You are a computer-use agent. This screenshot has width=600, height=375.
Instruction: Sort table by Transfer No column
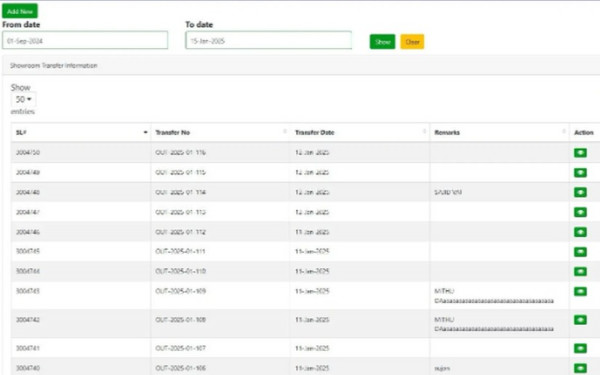(x=220, y=132)
